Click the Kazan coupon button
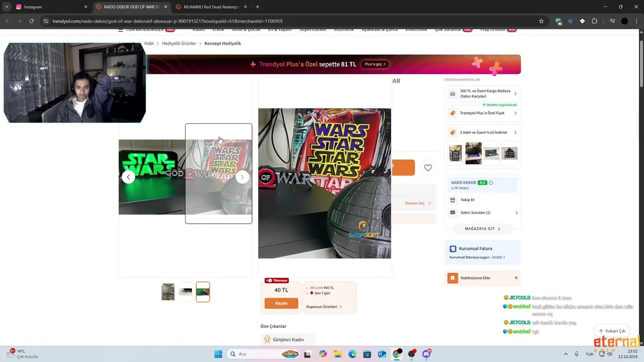The height and width of the screenshot is (362, 644). [x=281, y=303]
